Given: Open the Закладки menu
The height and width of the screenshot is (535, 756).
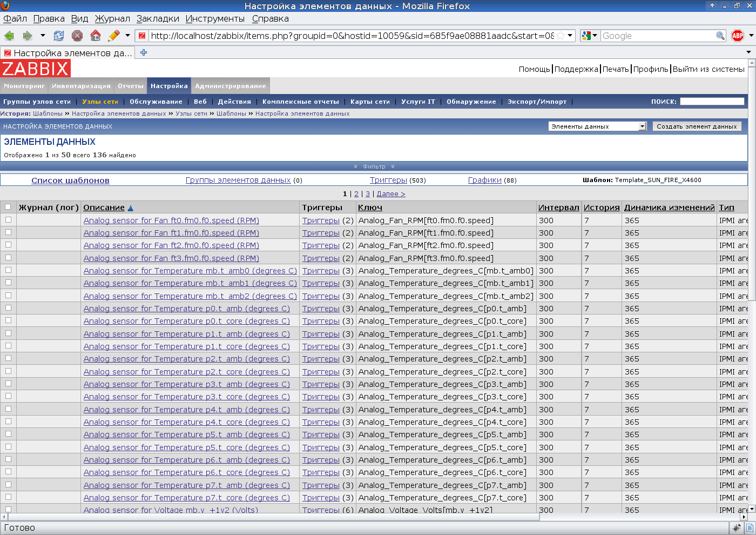Looking at the screenshot, I should click(158, 18).
